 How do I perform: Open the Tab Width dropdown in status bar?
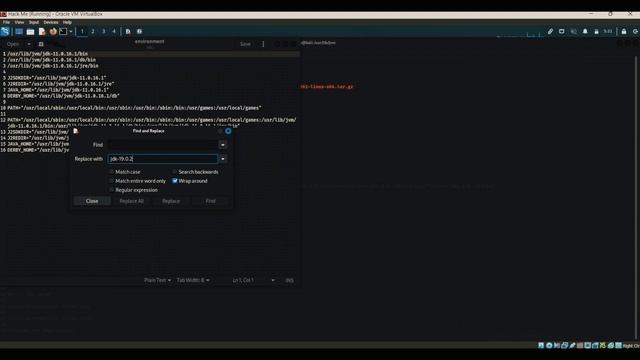point(193,280)
